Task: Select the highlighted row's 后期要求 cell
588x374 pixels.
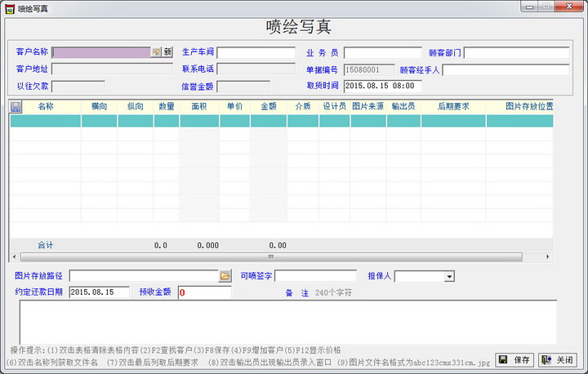Action: tap(453, 121)
